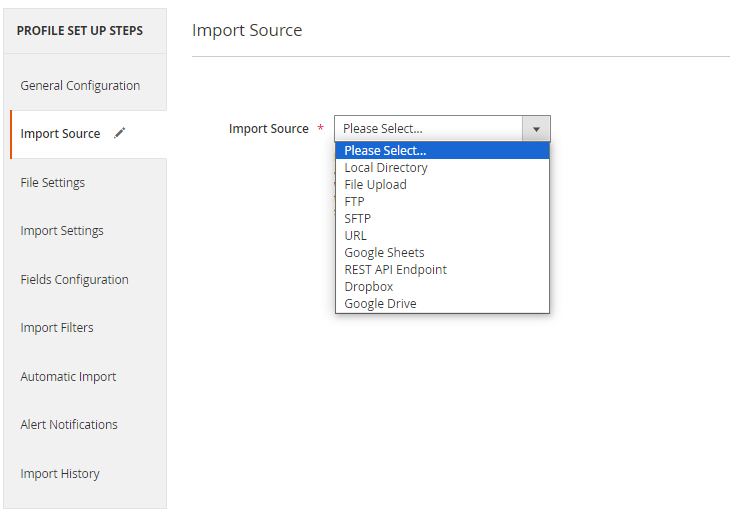Choose File Upload as import source
The height and width of the screenshot is (514, 730).
point(442,184)
